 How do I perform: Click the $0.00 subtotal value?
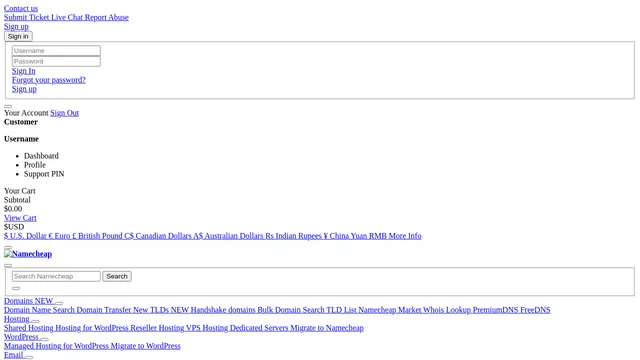tap(13, 209)
